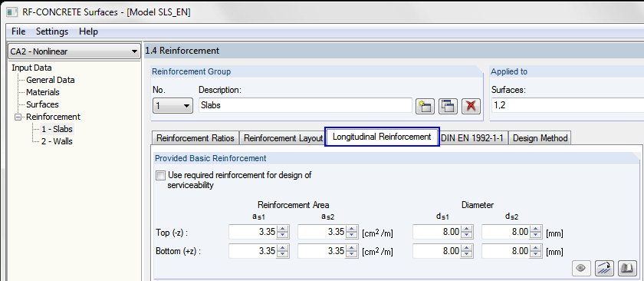Click Bottom as1 reinforcement area field
The image size is (644, 281).
pos(252,250)
